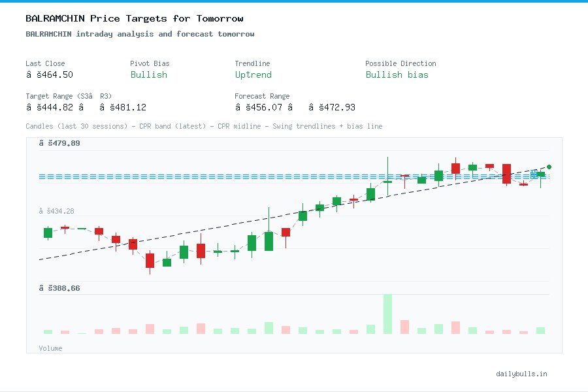The width and height of the screenshot is (588, 392).
Task: Toggle the Uptrend trendline status
Action: click(x=253, y=75)
